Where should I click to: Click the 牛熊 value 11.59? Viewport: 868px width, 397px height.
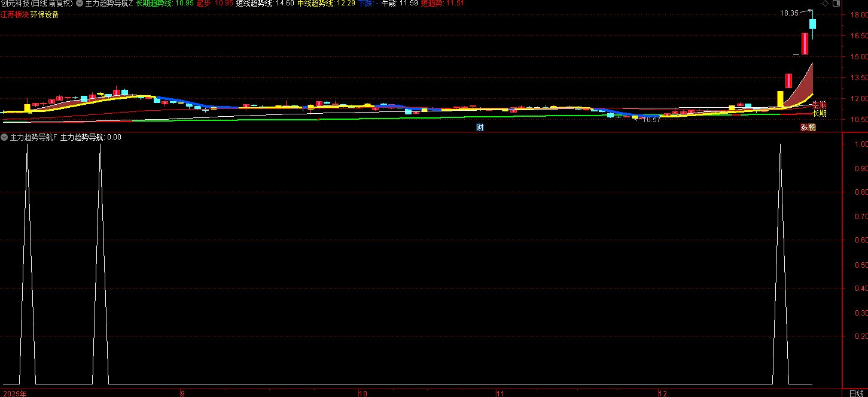(x=409, y=4)
